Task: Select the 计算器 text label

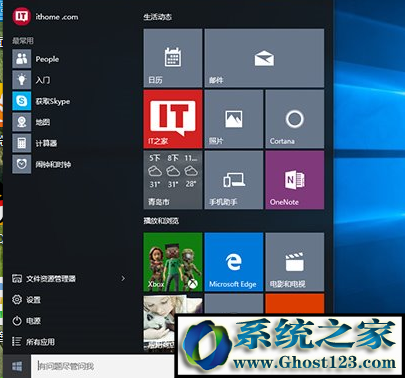Action: pyautogui.click(x=46, y=143)
